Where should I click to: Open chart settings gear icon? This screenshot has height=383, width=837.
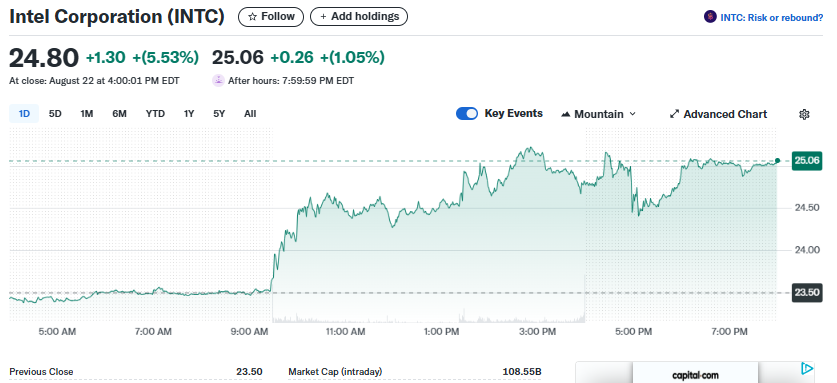(804, 114)
